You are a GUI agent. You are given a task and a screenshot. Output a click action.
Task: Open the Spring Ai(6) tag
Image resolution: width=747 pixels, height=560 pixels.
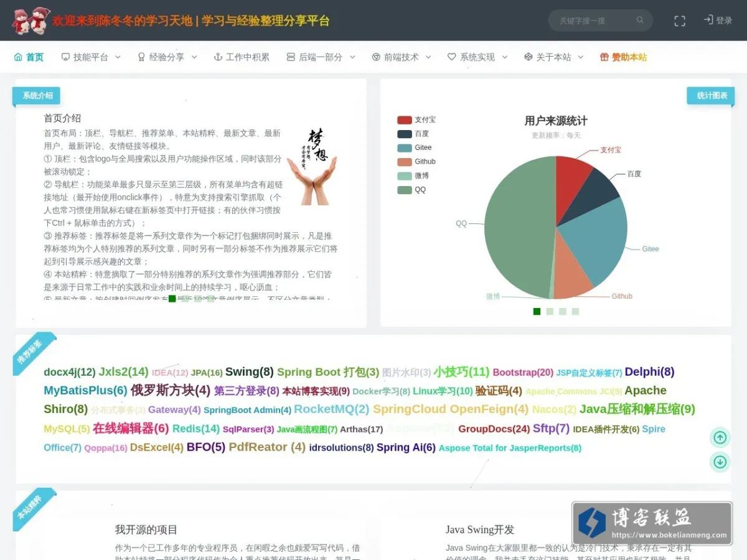coord(406,447)
